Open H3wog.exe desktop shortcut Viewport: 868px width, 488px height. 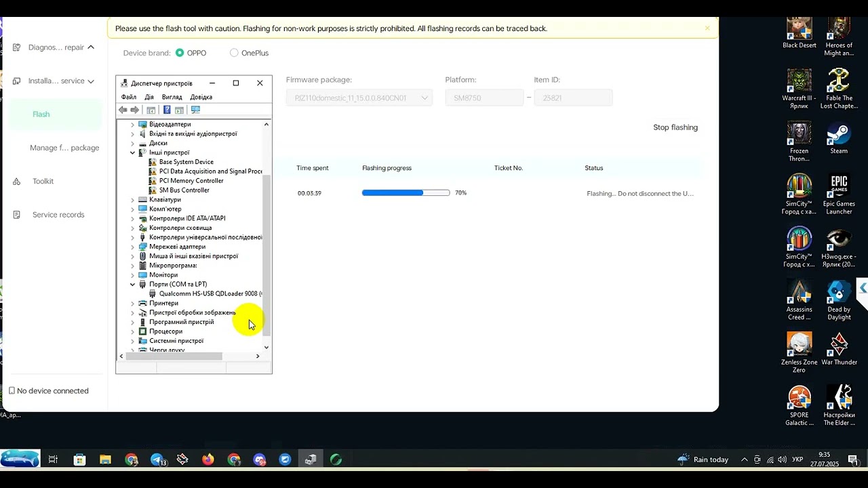pos(839,248)
